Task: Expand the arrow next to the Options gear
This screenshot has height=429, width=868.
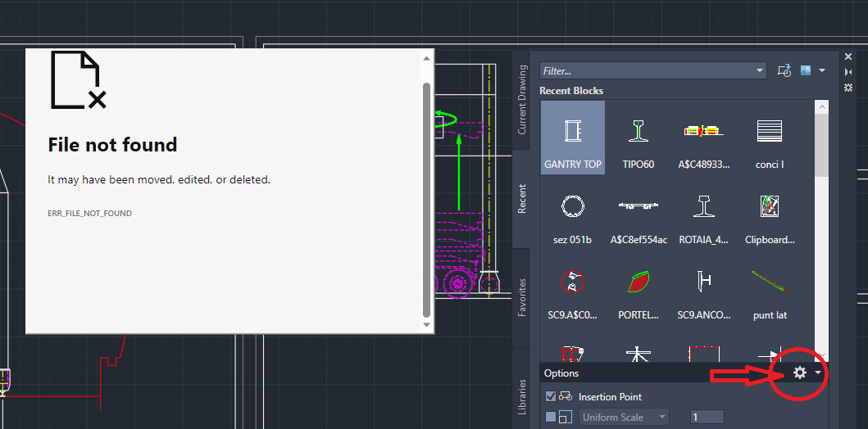Action: [818, 373]
